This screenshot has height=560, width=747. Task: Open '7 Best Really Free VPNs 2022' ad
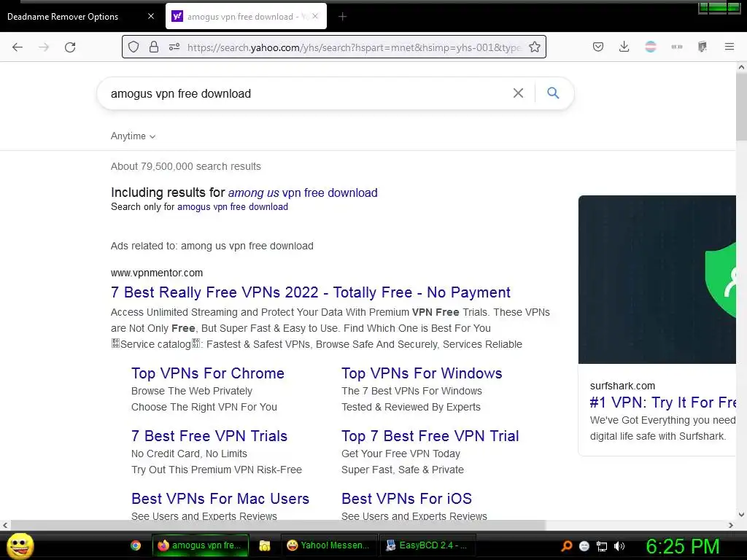tap(311, 292)
